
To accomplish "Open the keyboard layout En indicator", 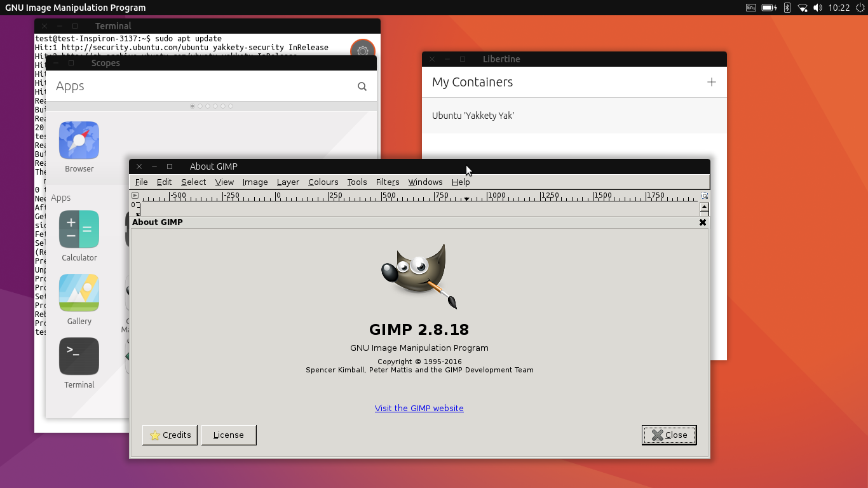I will (751, 8).
